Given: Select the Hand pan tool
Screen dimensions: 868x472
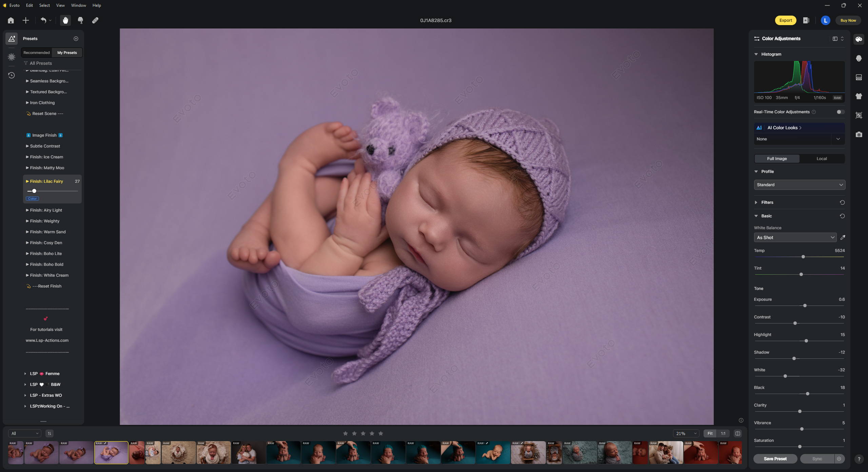Looking at the screenshot, I should click(x=65, y=20).
